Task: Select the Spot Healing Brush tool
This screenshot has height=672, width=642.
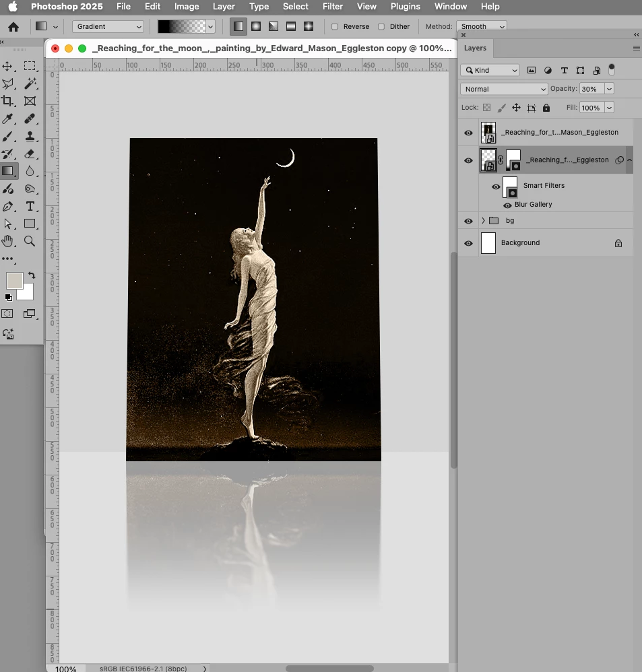Action: [30, 119]
